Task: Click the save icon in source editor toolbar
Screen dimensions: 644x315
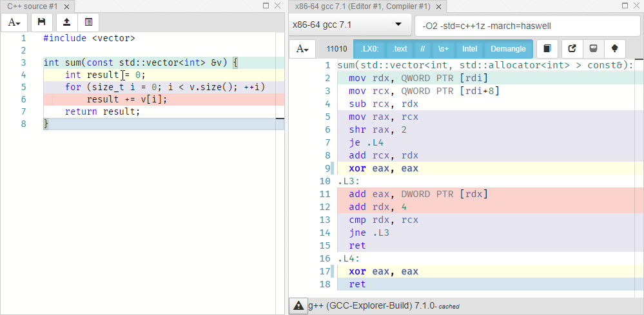Action: (41, 22)
